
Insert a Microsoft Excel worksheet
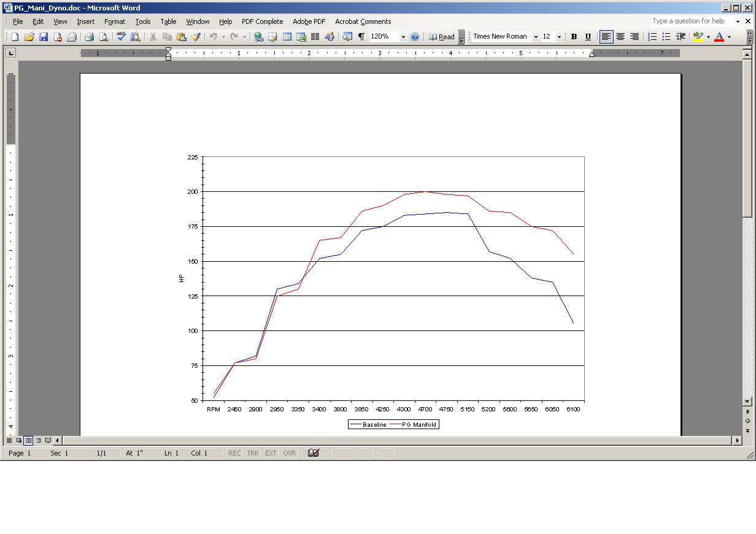301,37
